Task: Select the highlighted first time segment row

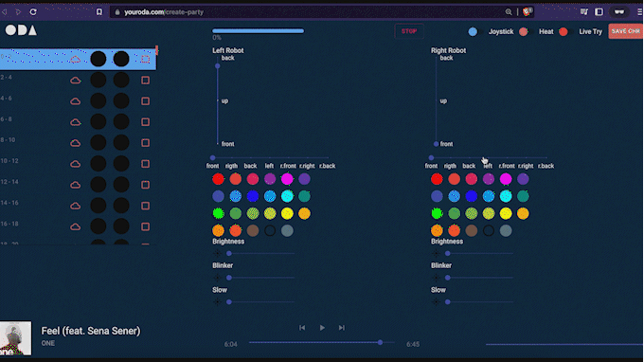Action: point(78,59)
